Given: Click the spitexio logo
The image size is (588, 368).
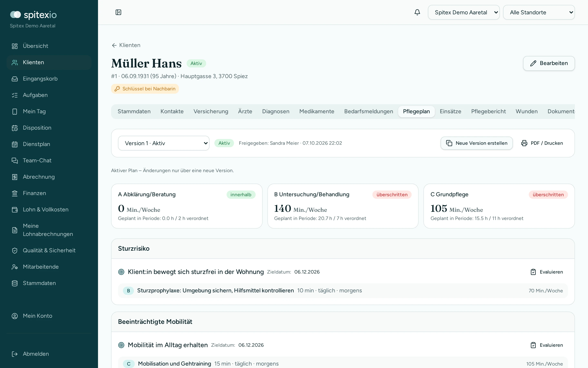Looking at the screenshot, I should [x=33, y=15].
